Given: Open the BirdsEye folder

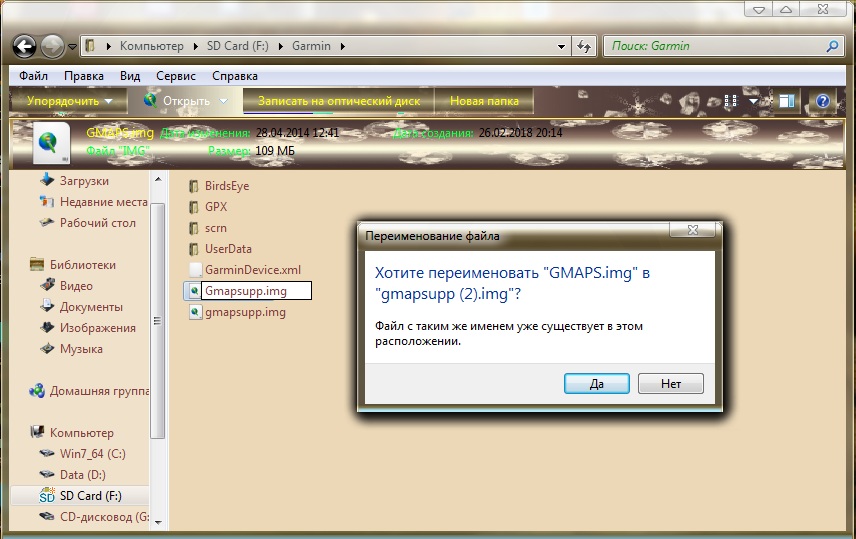Looking at the screenshot, I should [226, 186].
